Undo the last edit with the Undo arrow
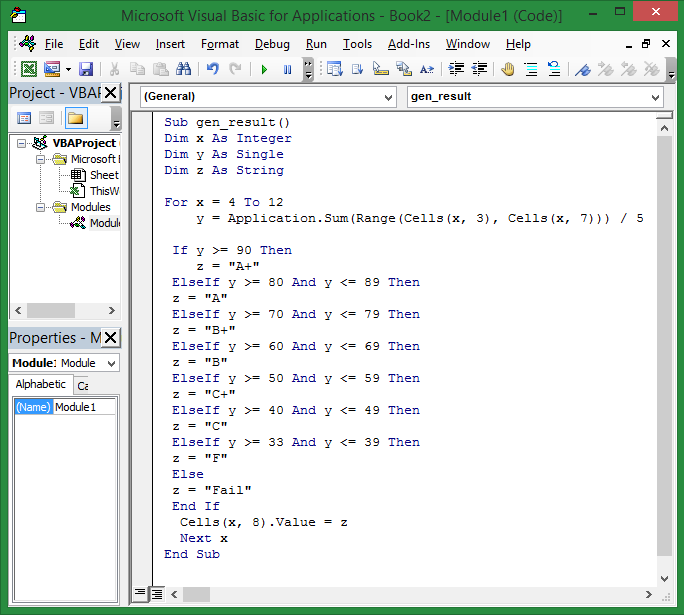This screenshot has width=684, height=615. click(x=212, y=69)
